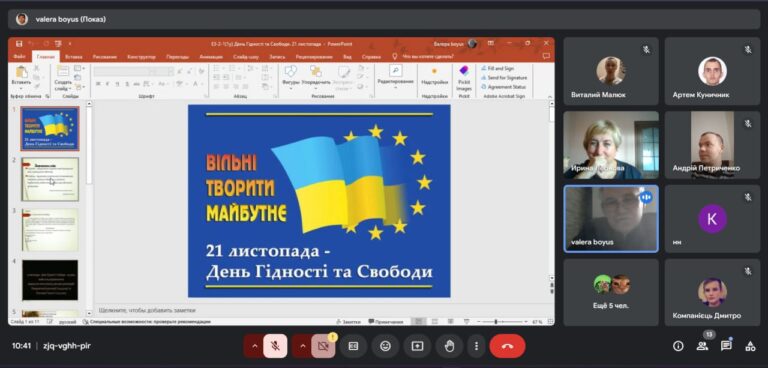Toggle bold formatting in font group
This screenshot has width=768, height=368.
tap(98, 84)
